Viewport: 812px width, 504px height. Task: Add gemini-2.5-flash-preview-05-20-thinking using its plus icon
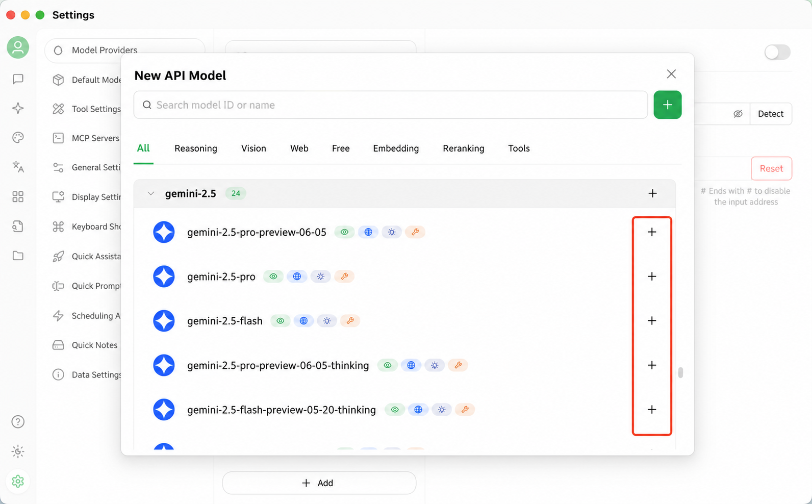coord(652,410)
